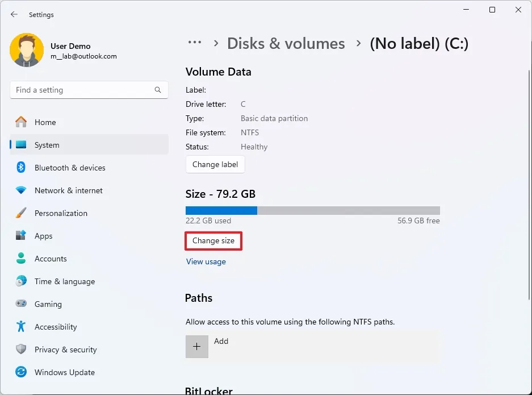
Task: Click the Change size button
Action: (x=213, y=240)
